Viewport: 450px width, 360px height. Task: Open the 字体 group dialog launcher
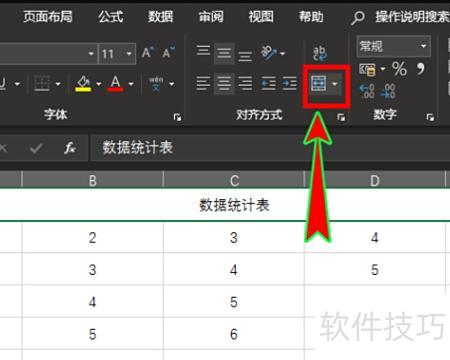click(177, 117)
